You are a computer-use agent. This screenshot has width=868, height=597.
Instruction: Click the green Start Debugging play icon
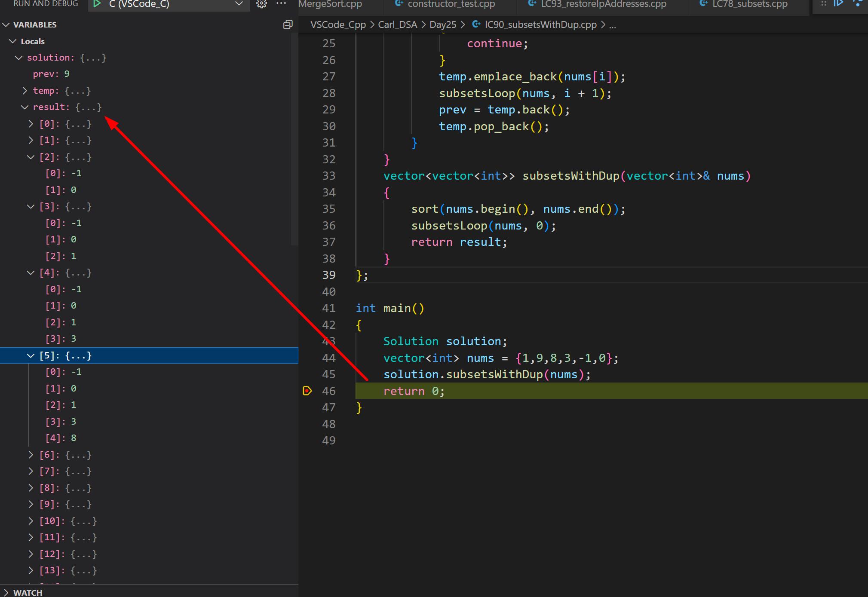[97, 4]
